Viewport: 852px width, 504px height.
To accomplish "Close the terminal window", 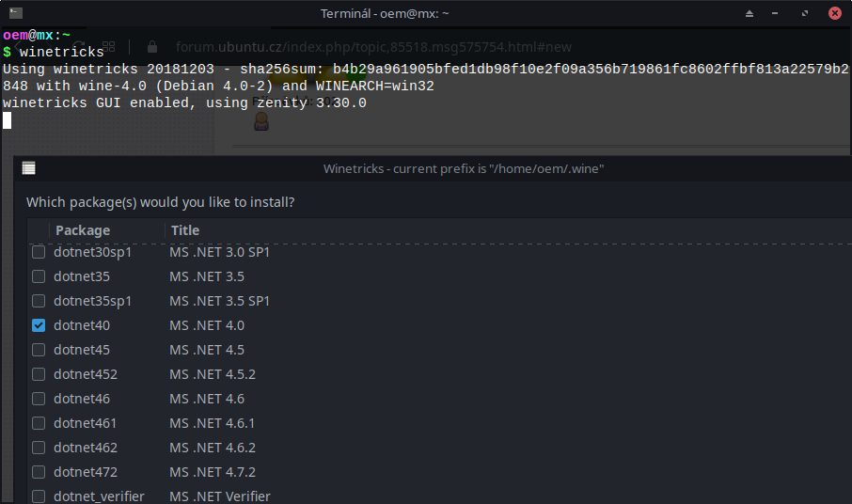I will 835,13.
